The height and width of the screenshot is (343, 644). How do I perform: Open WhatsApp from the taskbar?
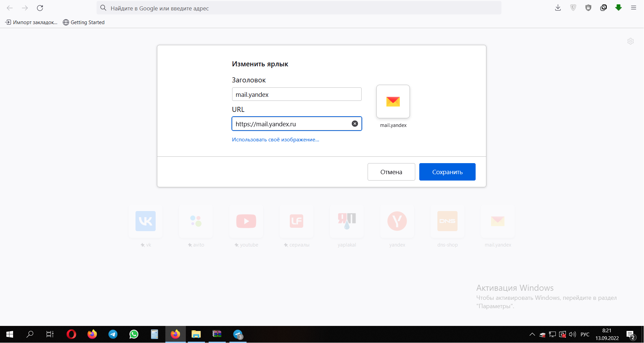pos(134,334)
